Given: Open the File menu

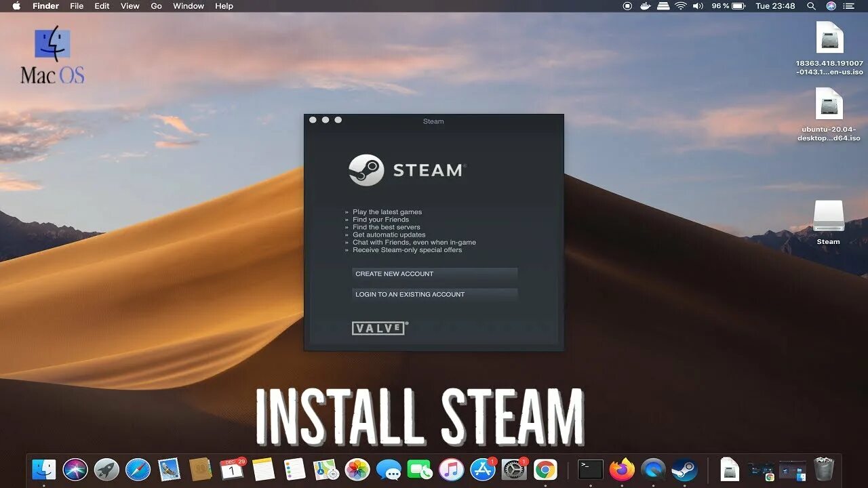Looking at the screenshot, I should [x=77, y=6].
